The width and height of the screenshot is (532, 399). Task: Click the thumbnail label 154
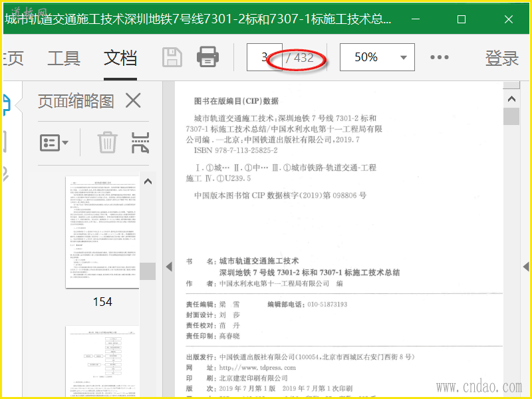(102, 302)
